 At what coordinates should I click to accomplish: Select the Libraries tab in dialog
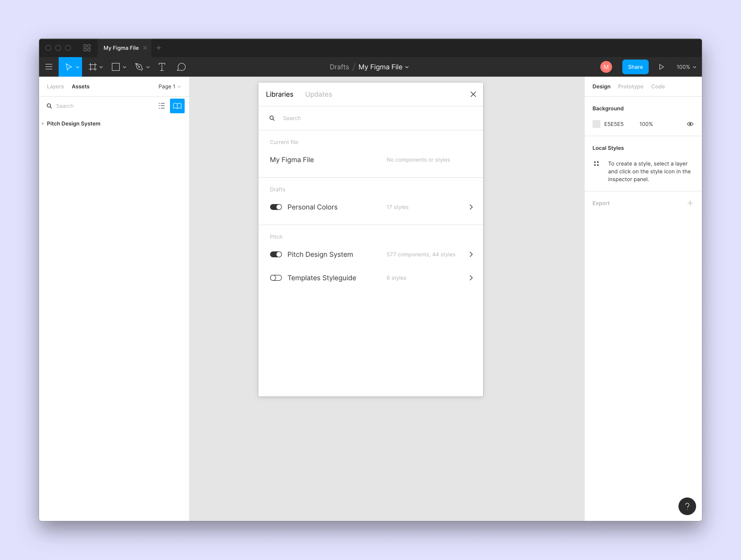[279, 94]
